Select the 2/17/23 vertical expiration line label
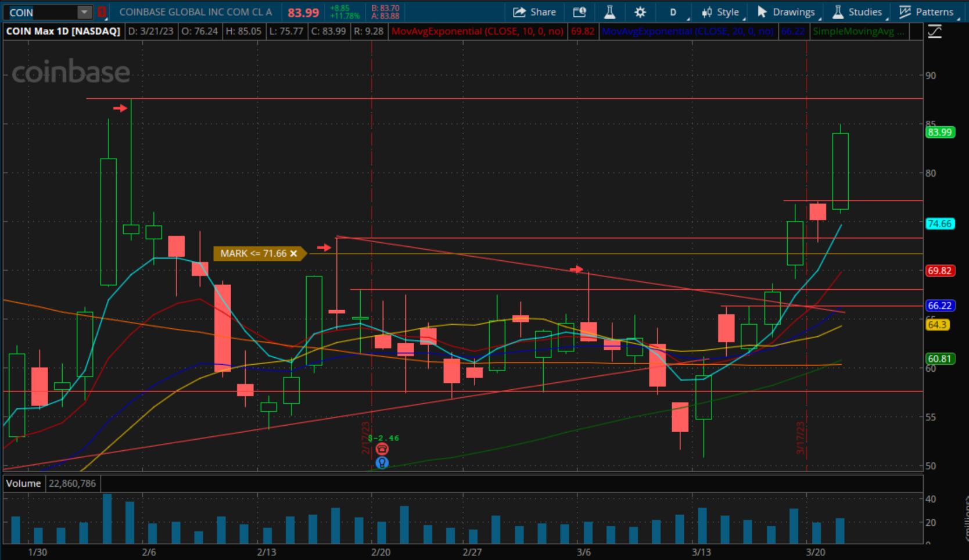The width and height of the screenshot is (969, 560). click(x=365, y=438)
